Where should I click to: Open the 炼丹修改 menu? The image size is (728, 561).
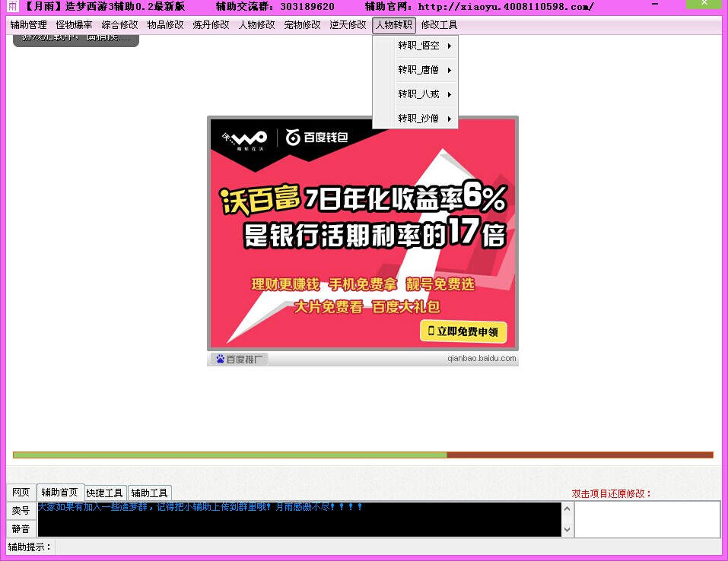pyautogui.click(x=211, y=25)
